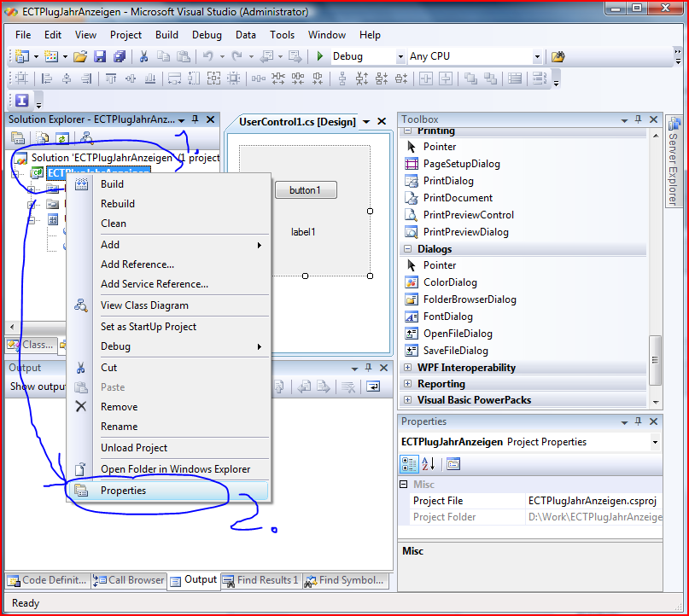Image resolution: width=689 pixels, height=616 pixels.
Task: Expand the WPF Interoperability toolbox section
Action: coord(408,367)
